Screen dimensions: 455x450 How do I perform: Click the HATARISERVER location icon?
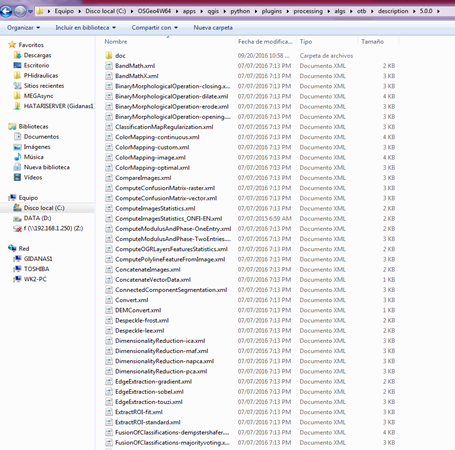click(17, 106)
